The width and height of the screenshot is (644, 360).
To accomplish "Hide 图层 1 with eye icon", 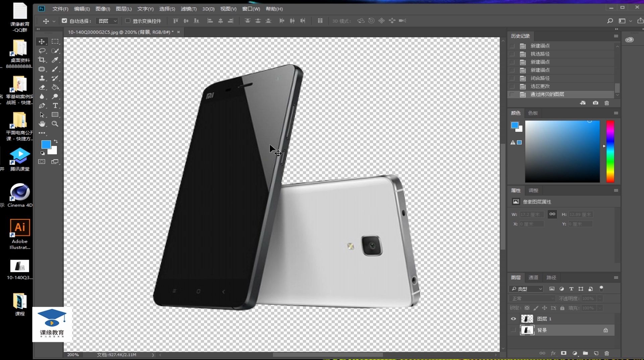I will (x=513, y=319).
